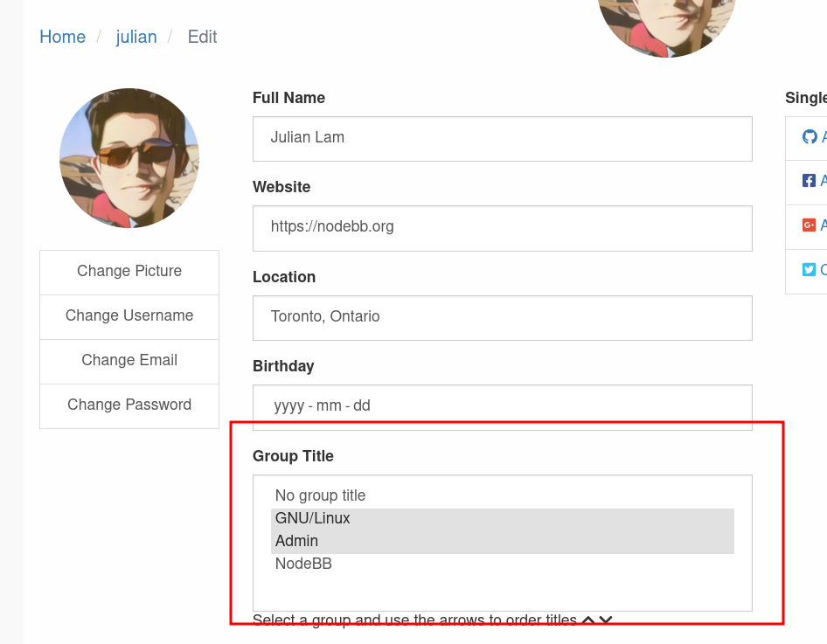Click Change Email
Image resolution: width=827 pixels, height=644 pixels.
pyautogui.click(x=129, y=361)
